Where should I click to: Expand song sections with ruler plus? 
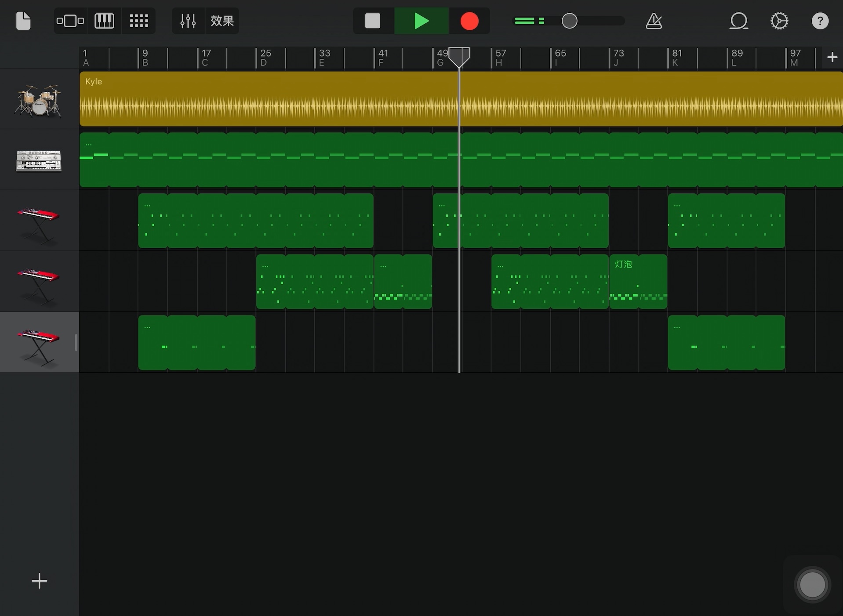pyautogui.click(x=832, y=57)
